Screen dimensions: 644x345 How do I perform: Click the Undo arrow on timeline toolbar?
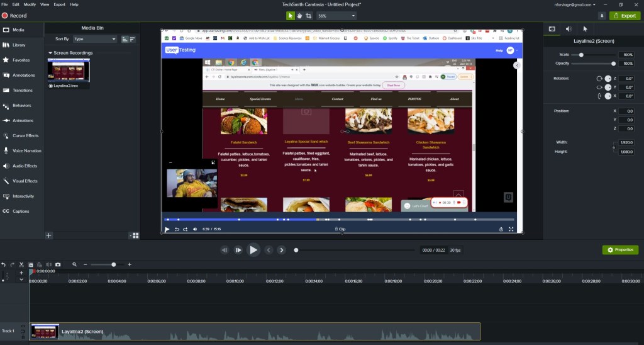tap(4, 264)
